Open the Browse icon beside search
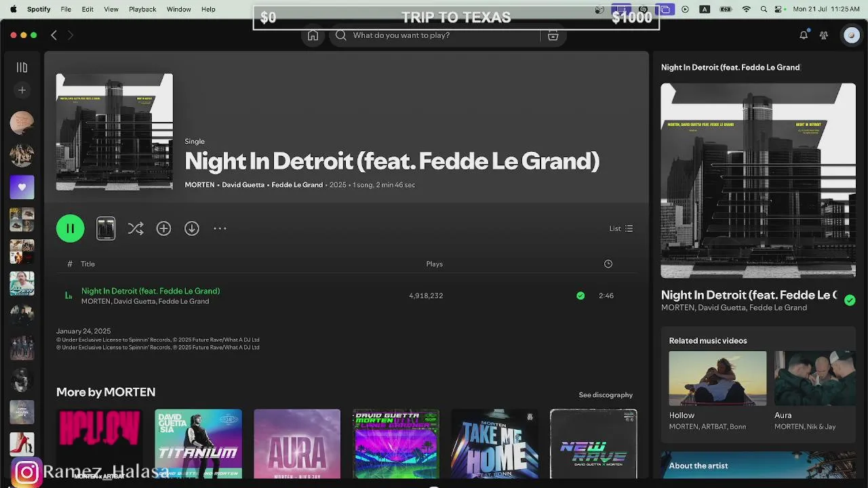The height and width of the screenshot is (488, 868). (x=553, y=35)
